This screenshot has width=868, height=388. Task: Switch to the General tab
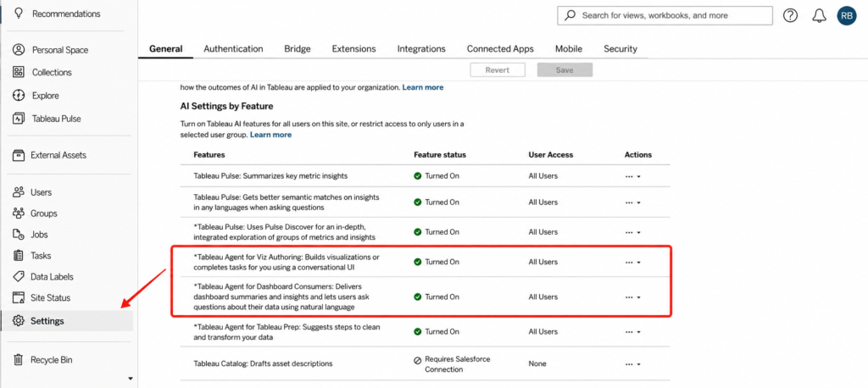(165, 48)
